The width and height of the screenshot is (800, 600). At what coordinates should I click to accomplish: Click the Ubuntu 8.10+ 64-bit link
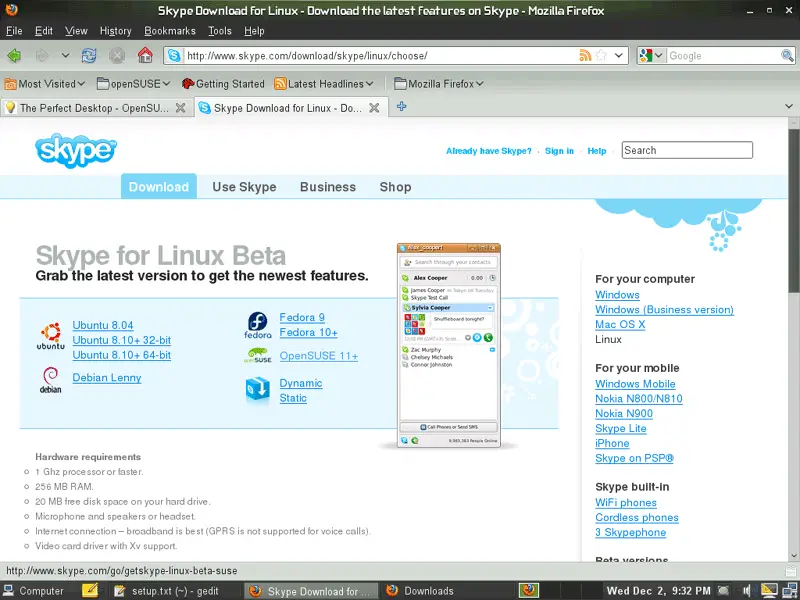coord(121,355)
